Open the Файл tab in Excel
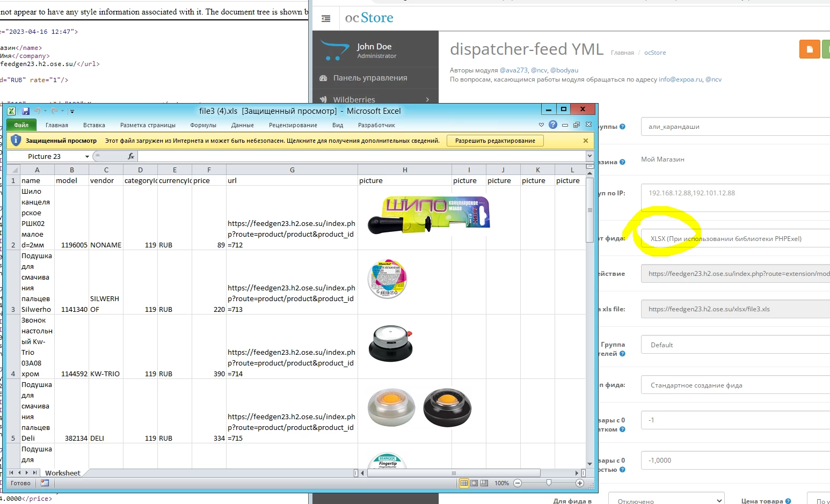The width and height of the screenshot is (830, 504). tap(21, 125)
